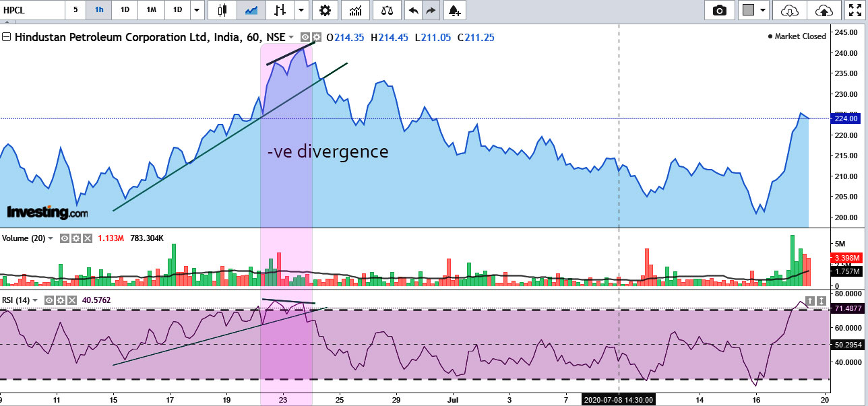Screen dimensions: 868x406
Task: Take a chart snapshot with the camera icon
Action: [720, 10]
